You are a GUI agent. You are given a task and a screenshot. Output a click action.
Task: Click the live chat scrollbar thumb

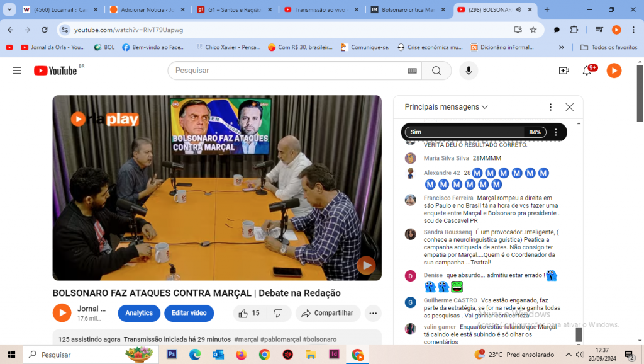(x=579, y=335)
